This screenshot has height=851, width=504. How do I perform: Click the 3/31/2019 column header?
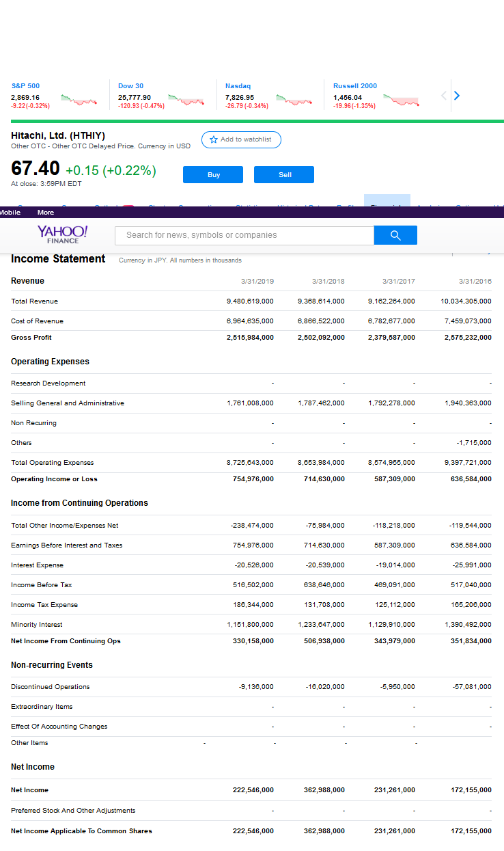(257, 282)
